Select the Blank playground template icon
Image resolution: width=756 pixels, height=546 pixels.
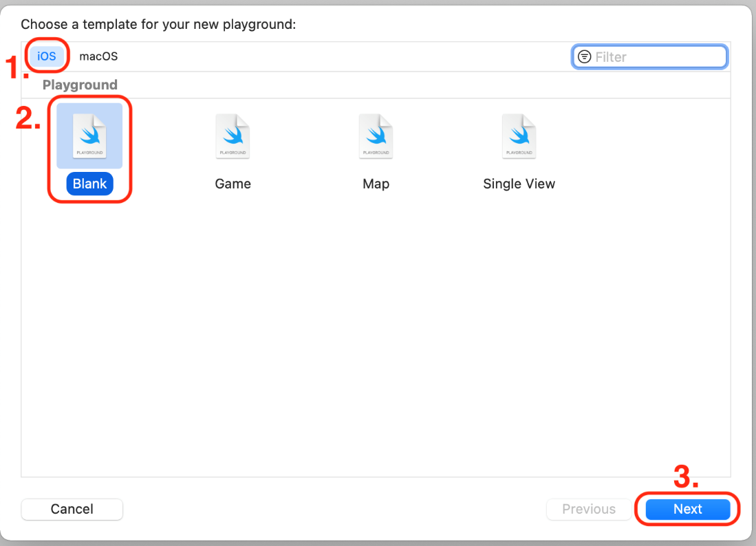click(x=89, y=135)
